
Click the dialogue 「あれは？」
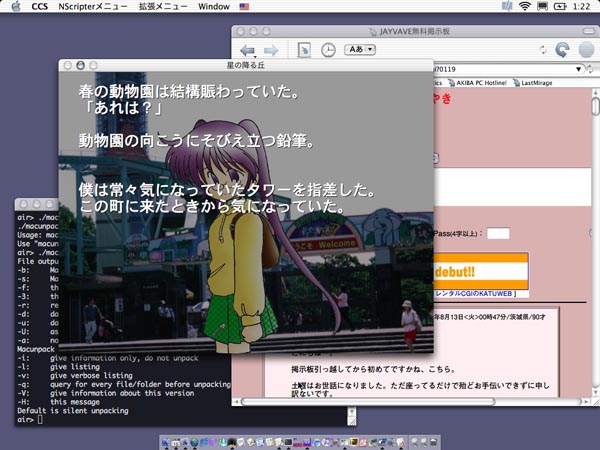coord(122,108)
